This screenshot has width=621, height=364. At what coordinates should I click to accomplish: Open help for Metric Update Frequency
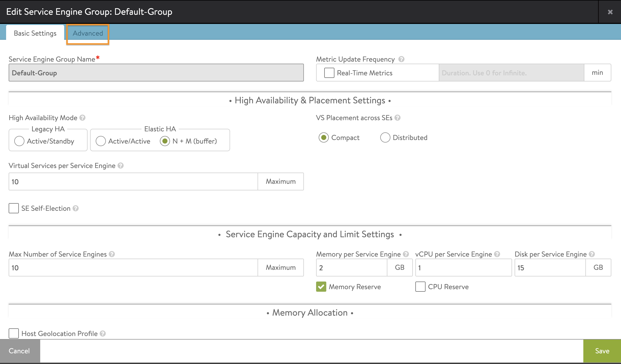tap(401, 59)
